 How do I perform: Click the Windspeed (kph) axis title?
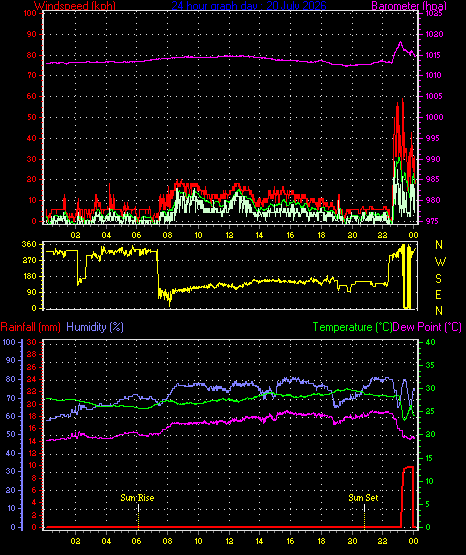tap(75, 6)
